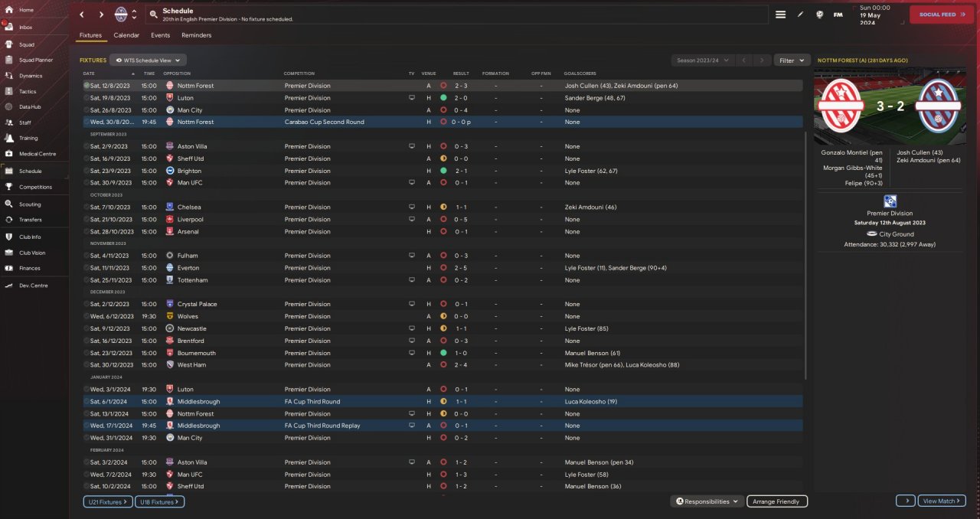Image resolution: width=980 pixels, height=519 pixels.
Task: Open U18 Fixtures
Action: 159,501
